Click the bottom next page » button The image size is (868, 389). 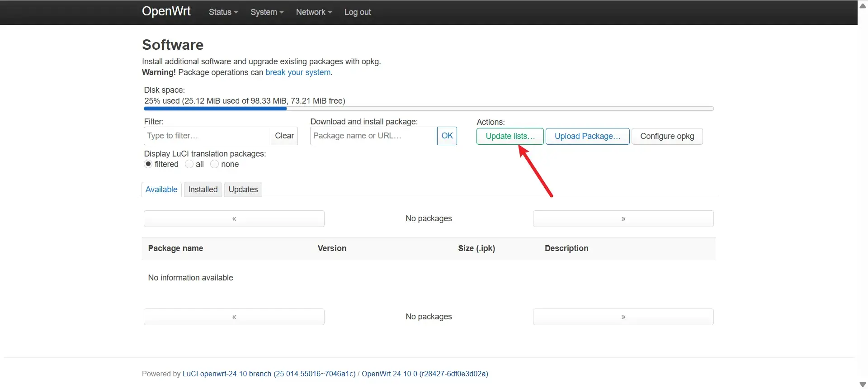(623, 317)
